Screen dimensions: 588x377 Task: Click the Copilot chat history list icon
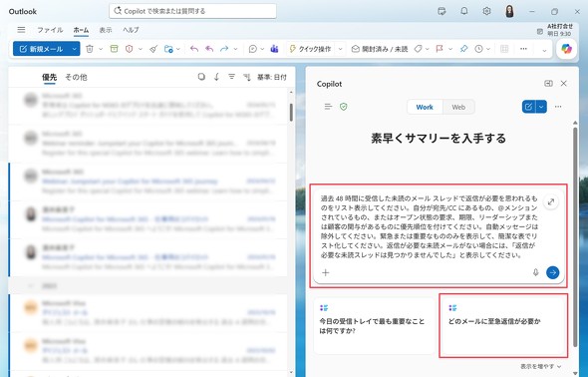click(328, 107)
